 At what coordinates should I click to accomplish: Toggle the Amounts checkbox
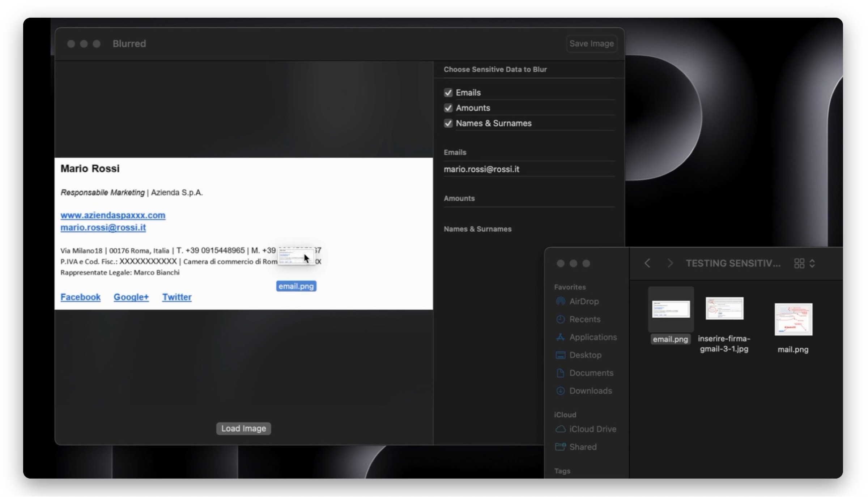click(x=448, y=108)
